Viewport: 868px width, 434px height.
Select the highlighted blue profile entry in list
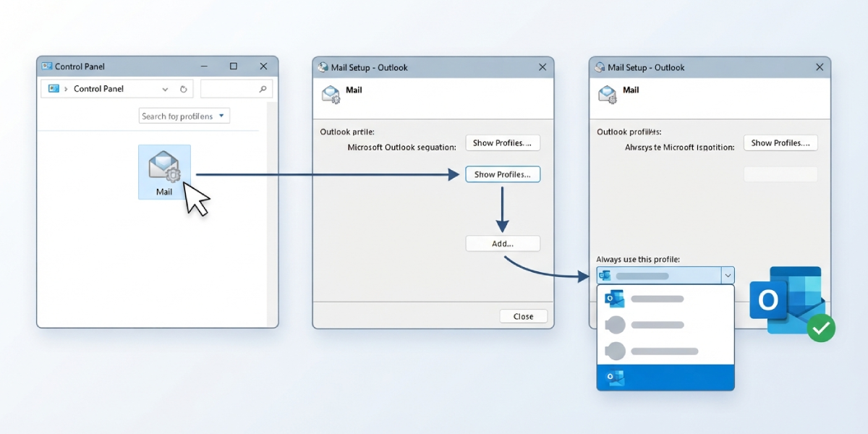coord(665,378)
